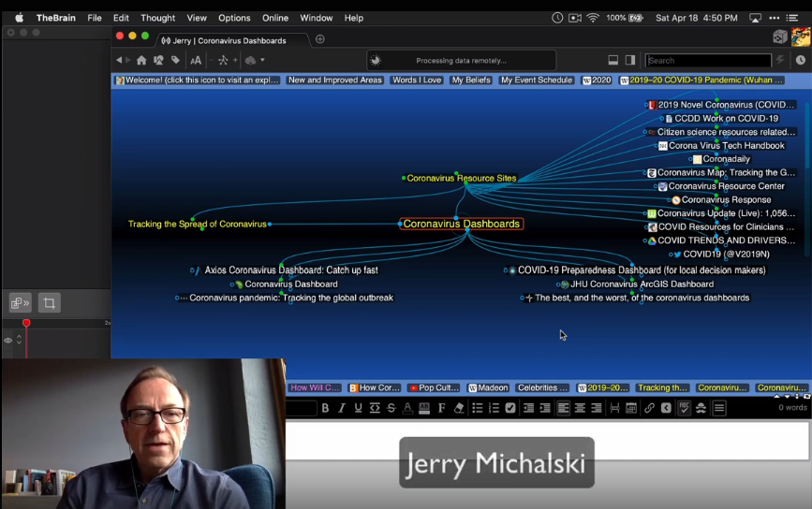Open Corona Virus Tech Handbook thought
The image size is (812, 509).
727,146
